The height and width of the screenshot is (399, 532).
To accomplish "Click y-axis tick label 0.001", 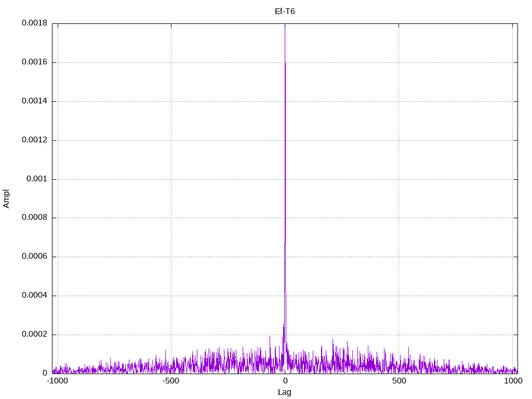I will [37, 179].
